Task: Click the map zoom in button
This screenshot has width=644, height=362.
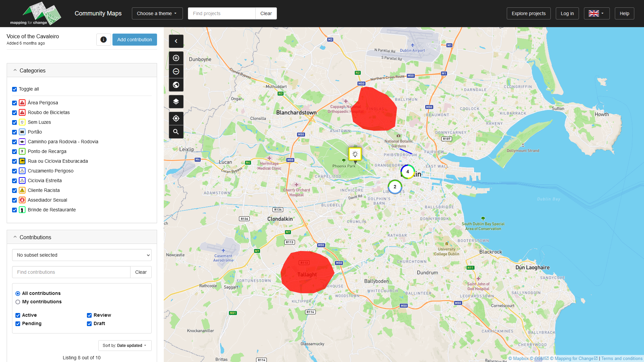Action: coord(176,58)
